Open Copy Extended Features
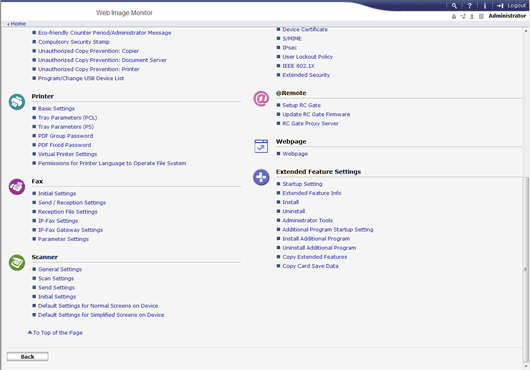 (x=315, y=257)
